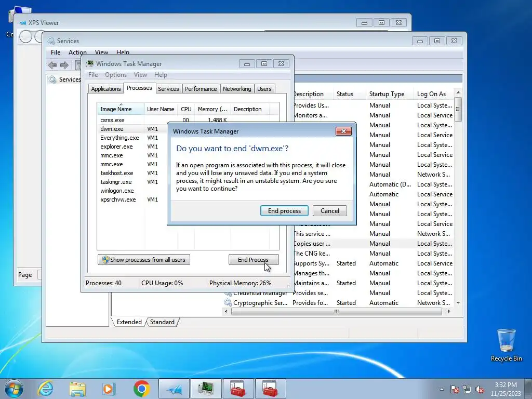
Task: Open the Processes tab in Task Manager
Action: pos(139,88)
